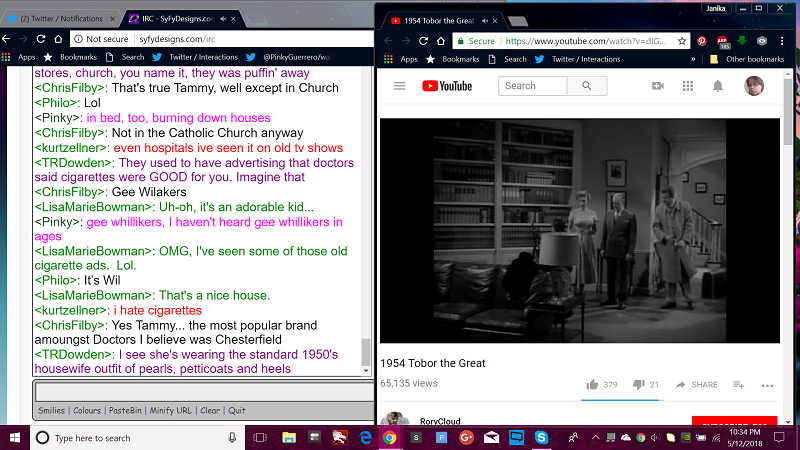Click Windows search box Type here to search
Image resolution: width=800 pixels, height=450 pixels.
135,438
